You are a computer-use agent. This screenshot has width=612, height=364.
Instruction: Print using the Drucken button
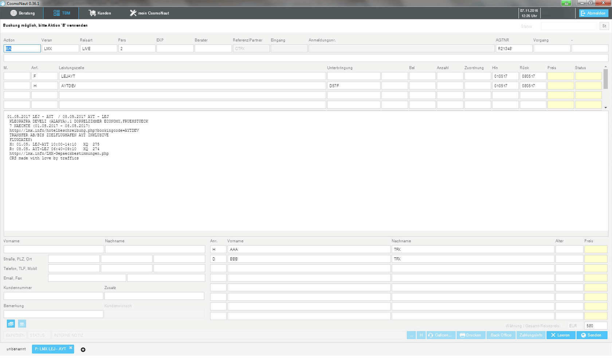[471, 335]
